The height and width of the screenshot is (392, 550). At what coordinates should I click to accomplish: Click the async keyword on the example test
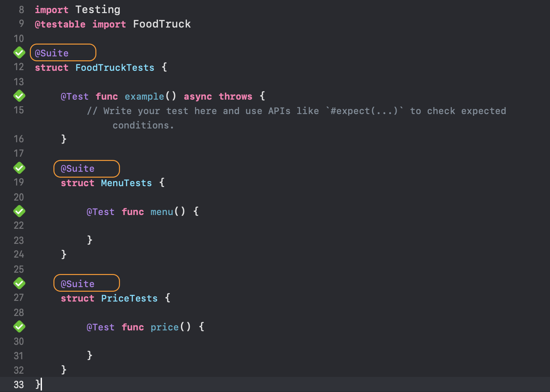point(198,96)
